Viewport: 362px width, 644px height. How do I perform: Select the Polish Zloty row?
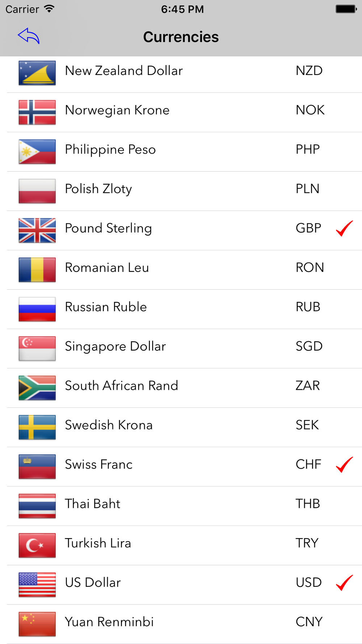184,191
